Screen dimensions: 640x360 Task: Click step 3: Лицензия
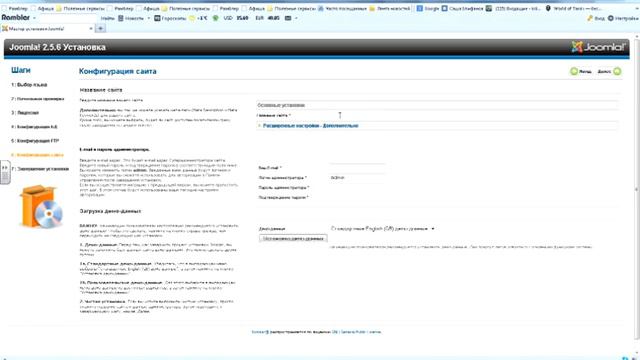(x=25, y=113)
